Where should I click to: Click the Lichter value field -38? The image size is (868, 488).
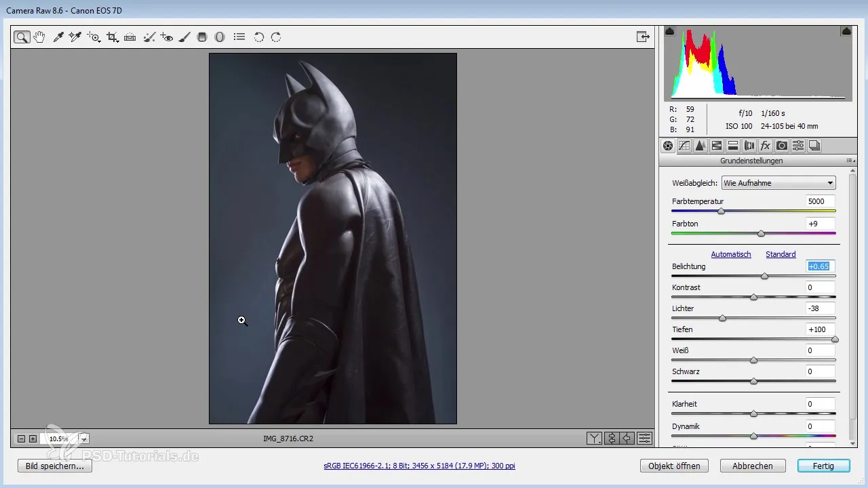[x=820, y=308]
